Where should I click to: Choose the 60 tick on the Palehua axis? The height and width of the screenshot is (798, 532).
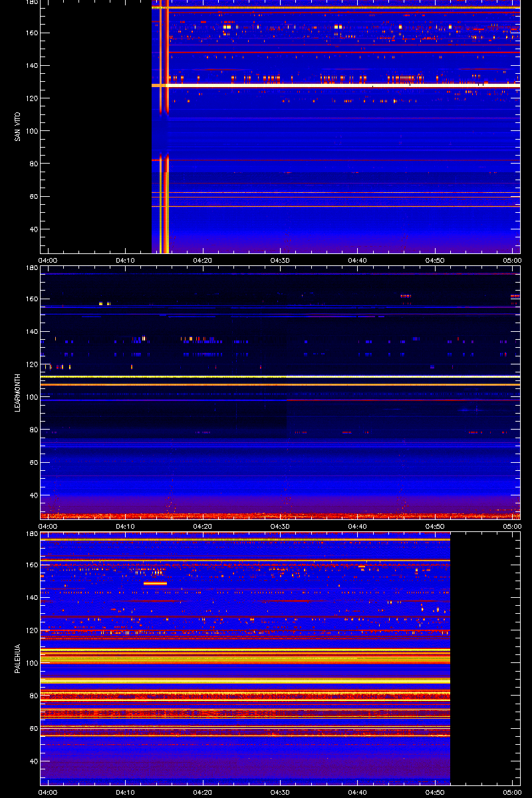coord(33,728)
